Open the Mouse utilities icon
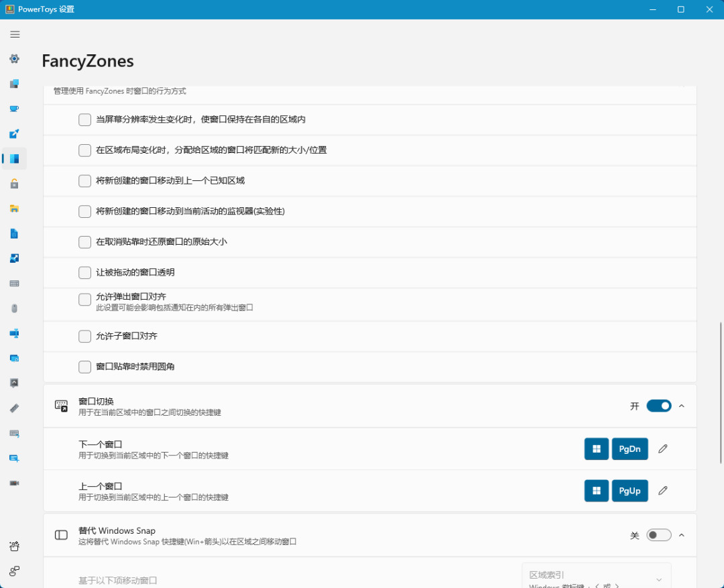This screenshot has width=724, height=588. [14, 308]
